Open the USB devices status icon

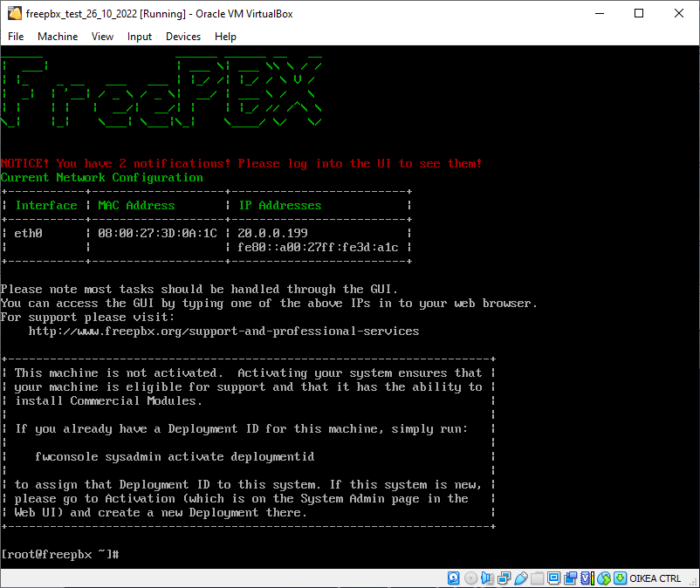pyautogui.click(x=520, y=578)
